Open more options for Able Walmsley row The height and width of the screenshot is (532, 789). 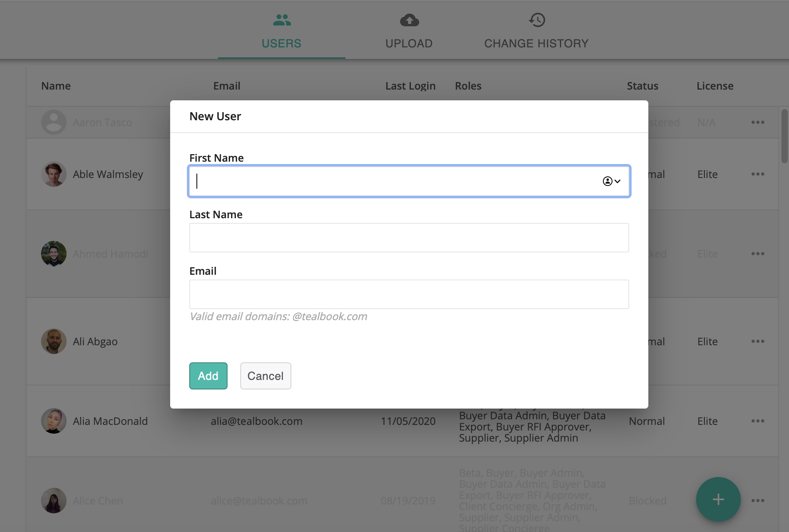[758, 174]
